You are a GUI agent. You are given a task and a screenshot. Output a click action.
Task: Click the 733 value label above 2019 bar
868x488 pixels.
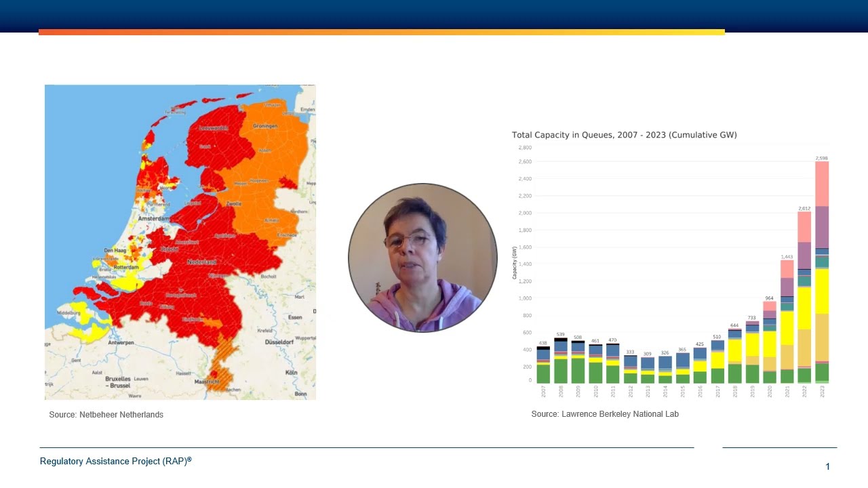[752, 318]
